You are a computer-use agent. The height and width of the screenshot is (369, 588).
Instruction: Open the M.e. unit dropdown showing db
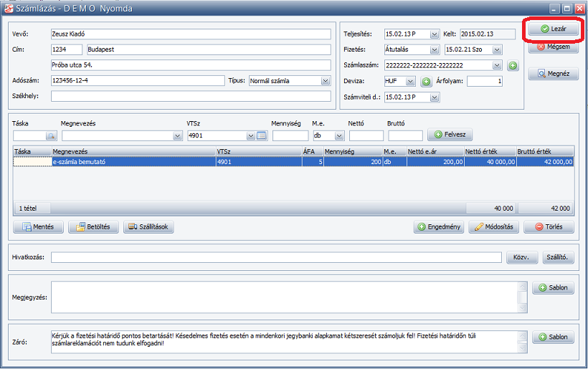point(339,135)
